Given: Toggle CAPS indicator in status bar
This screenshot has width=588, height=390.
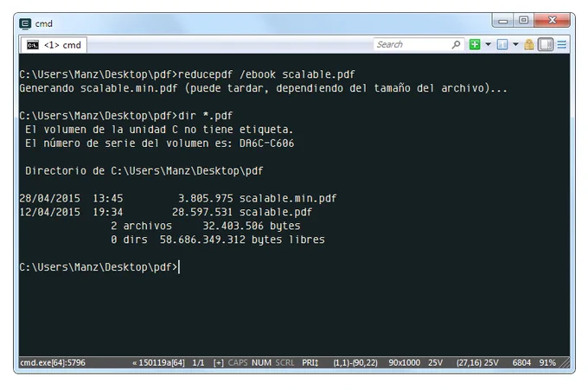Looking at the screenshot, I should [x=238, y=362].
